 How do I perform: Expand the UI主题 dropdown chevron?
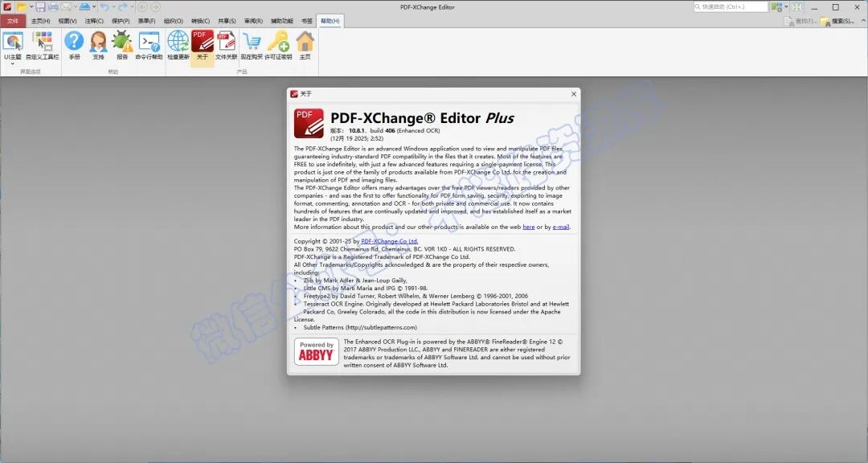(x=13, y=64)
